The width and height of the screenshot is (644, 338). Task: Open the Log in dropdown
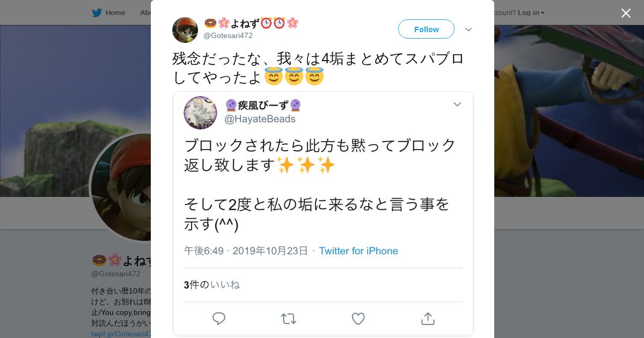click(531, 12)
